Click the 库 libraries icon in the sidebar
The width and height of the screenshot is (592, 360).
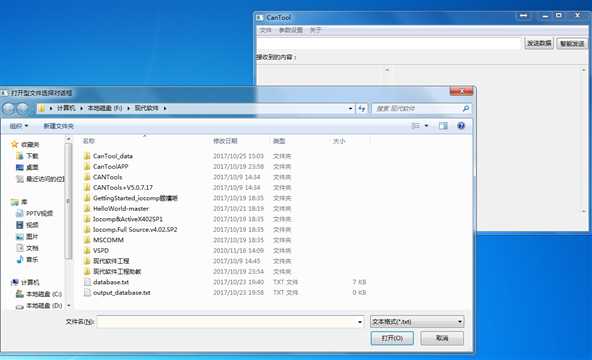click(x=15, y=202)
